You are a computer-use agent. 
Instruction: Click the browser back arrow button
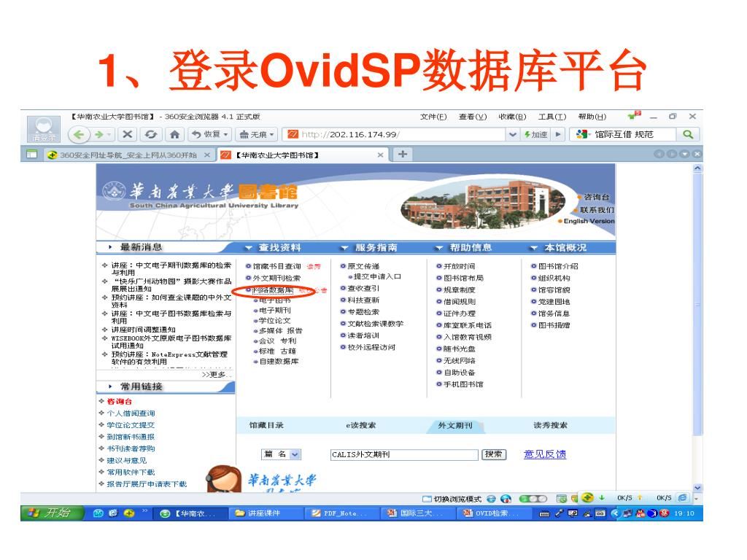coord(77,135)
